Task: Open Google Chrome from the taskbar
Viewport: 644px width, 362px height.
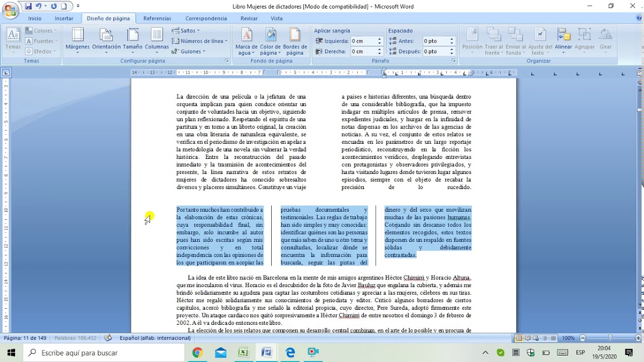Action: click(197, 353)
